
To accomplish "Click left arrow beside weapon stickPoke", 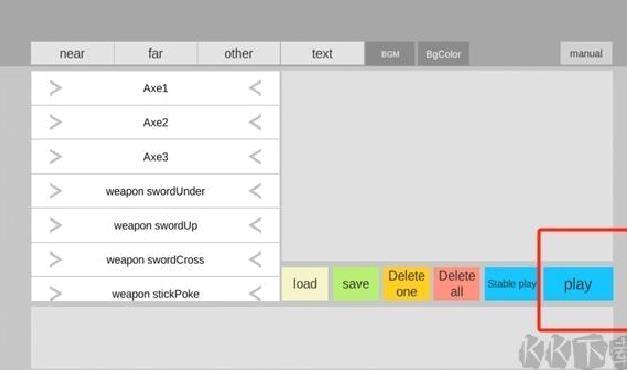I will [255, 294].
